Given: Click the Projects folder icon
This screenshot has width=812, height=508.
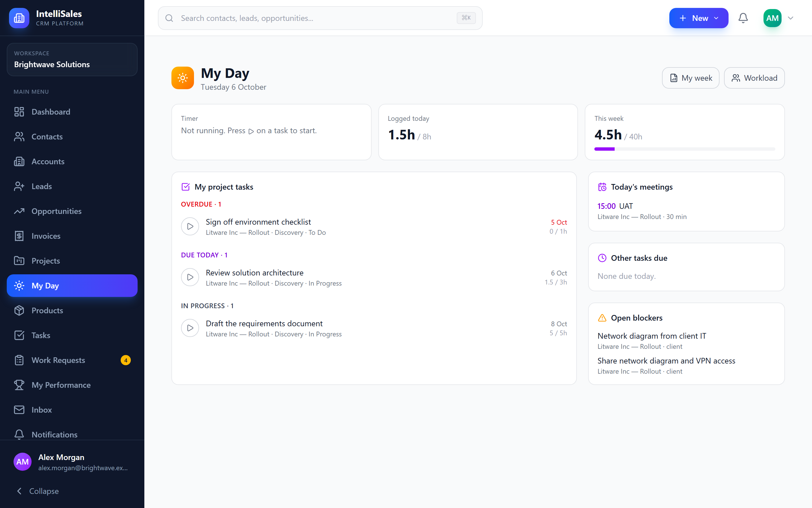Looking at the screenshot, I should point(19,261).
